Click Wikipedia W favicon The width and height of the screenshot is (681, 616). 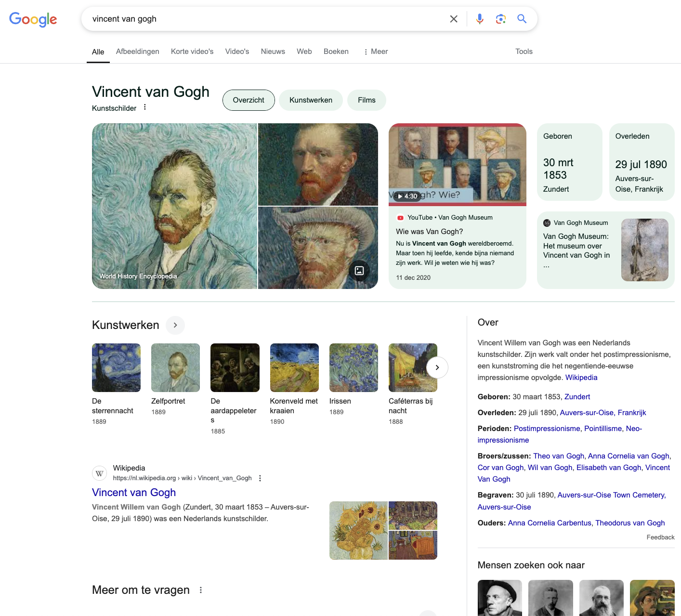point(100,473)
